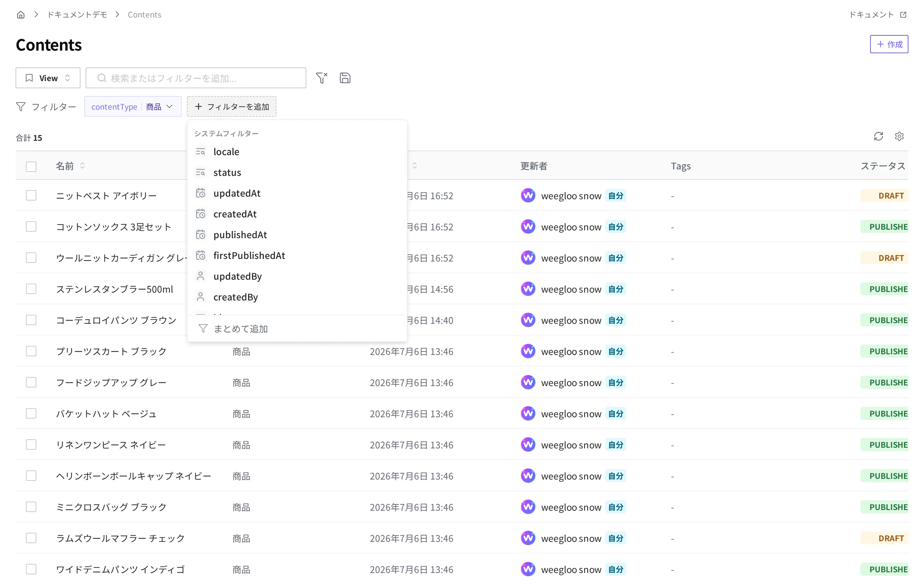Click the save view floppy disk icon
Screen dimensions: 924x584
point(345,78)
